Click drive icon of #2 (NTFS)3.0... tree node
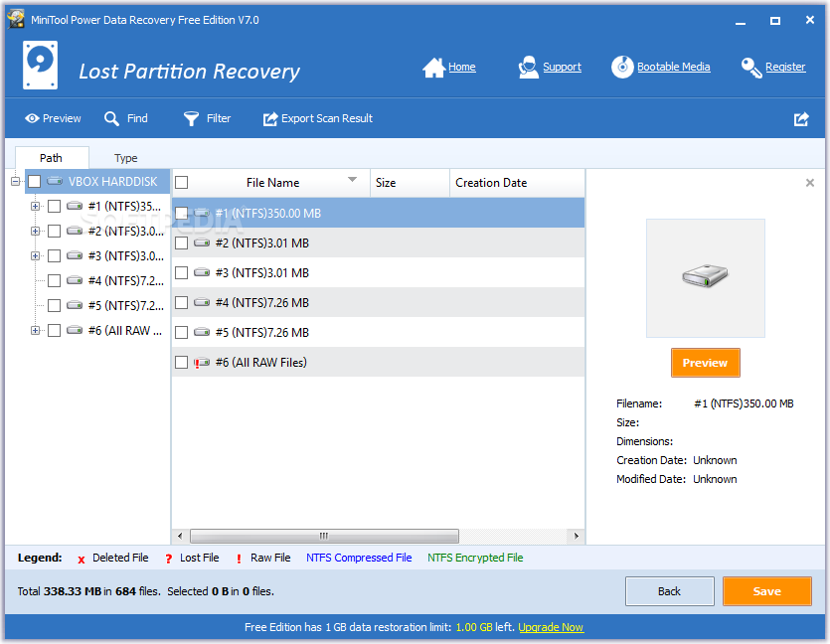Image resolution: width=830 pixels, height=644 pixels. [x=75, y=231]
